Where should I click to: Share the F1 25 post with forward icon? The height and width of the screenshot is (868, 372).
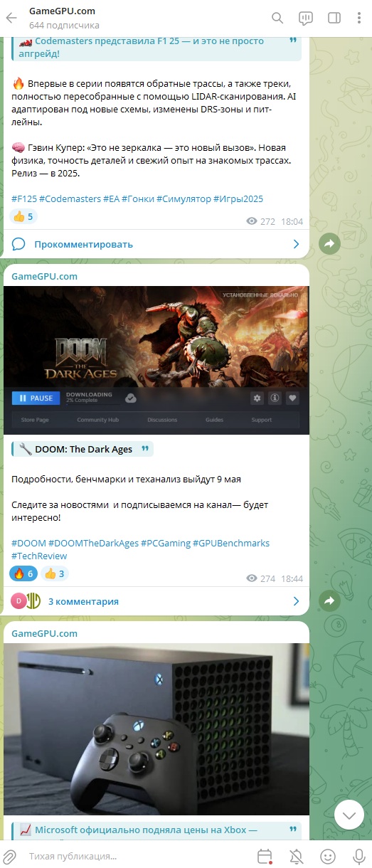pyautogui.click(x=329, y=244)
